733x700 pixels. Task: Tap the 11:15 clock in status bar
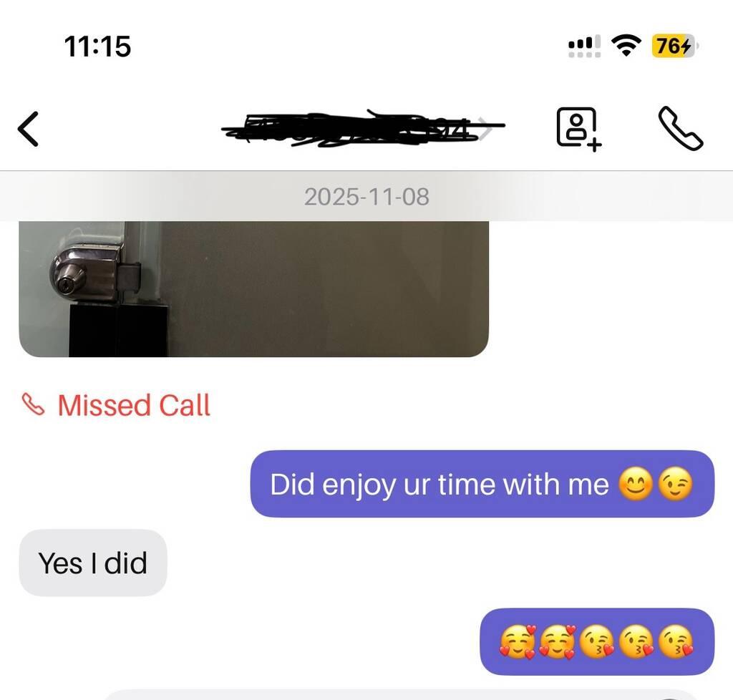coord(97,47)
